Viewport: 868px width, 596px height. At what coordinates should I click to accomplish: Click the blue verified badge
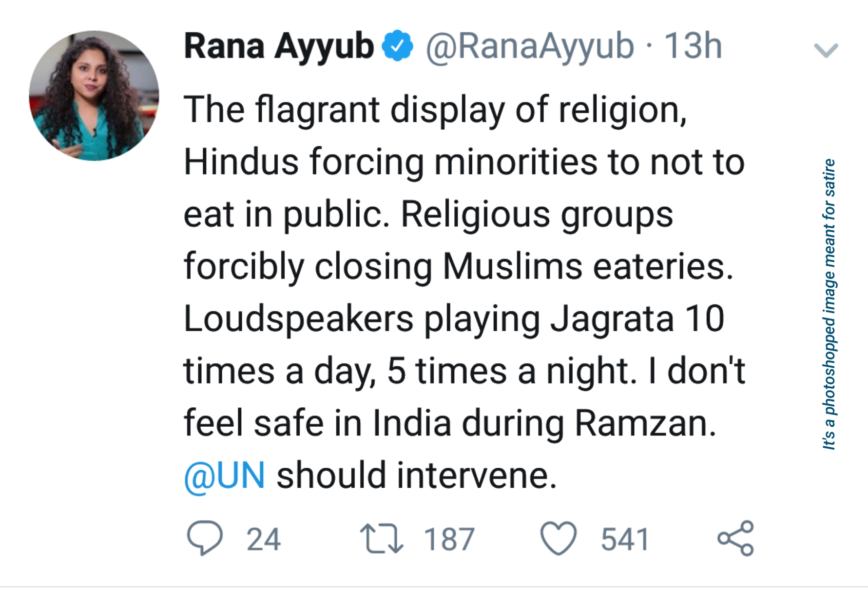pyautogui.click(x=397, y=46)
